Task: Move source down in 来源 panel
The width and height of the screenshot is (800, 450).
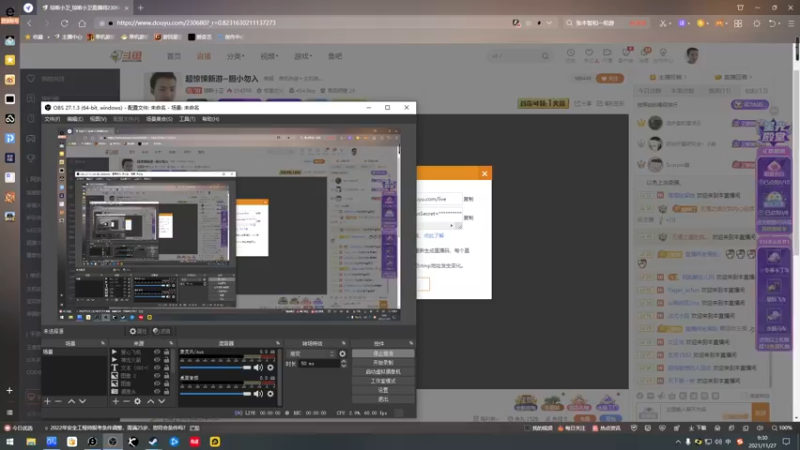Action: pos(161,402)
